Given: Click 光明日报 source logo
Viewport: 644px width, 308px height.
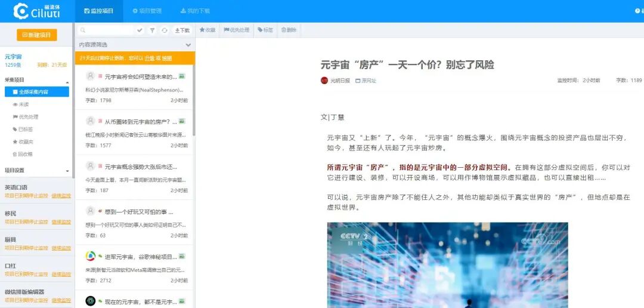Looking at the screenshot, I should click(324, 80).
